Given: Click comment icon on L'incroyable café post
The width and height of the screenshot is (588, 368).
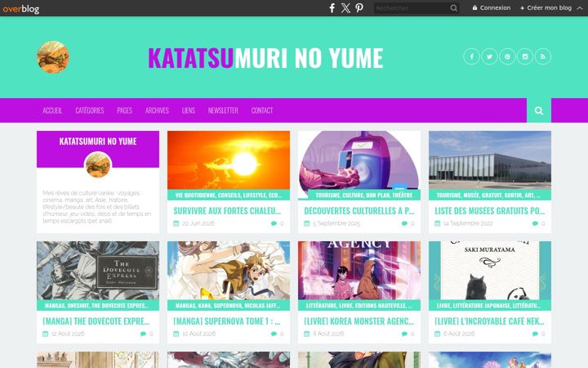Looking at the screenshot, I should [x=535, y=334].
